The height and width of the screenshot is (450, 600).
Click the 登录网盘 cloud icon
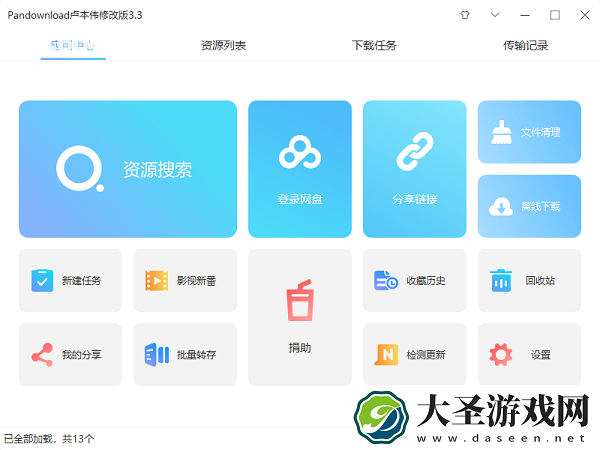point(300,152)
